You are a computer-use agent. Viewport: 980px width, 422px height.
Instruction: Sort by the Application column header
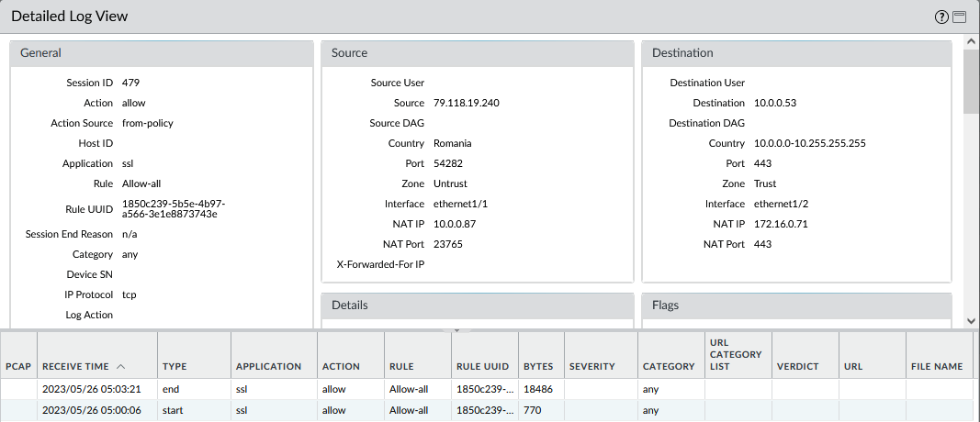pyautogui.click(x=268, y=366)
